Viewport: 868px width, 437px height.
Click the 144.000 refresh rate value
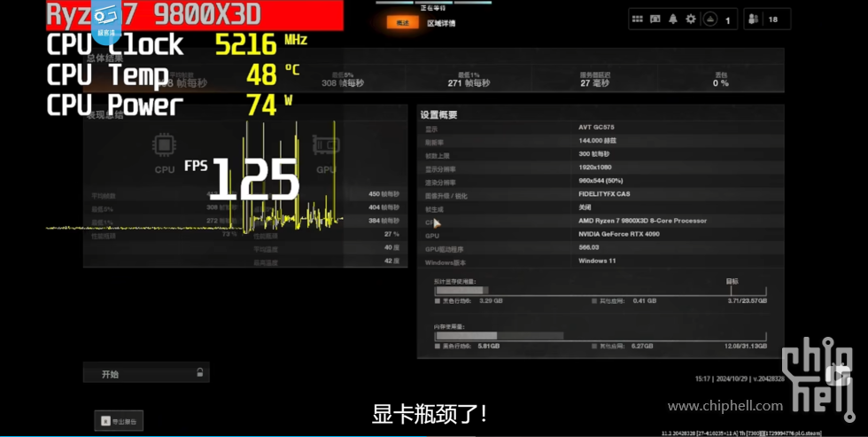[598, 141]
